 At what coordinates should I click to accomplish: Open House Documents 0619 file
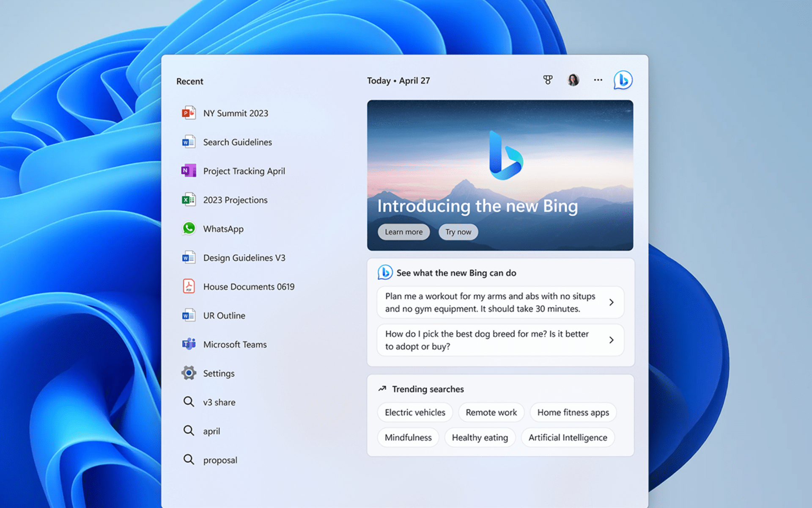coord(249,287)
